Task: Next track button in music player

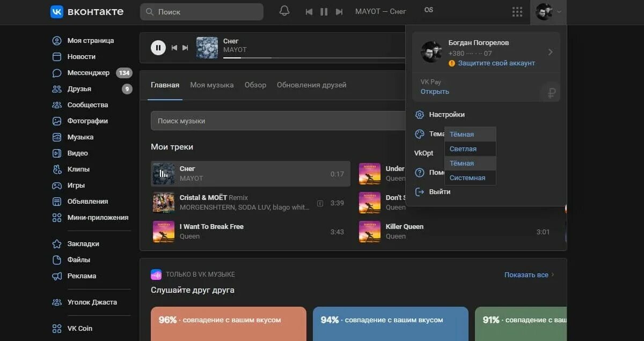Action: click(x=185, y=48)
